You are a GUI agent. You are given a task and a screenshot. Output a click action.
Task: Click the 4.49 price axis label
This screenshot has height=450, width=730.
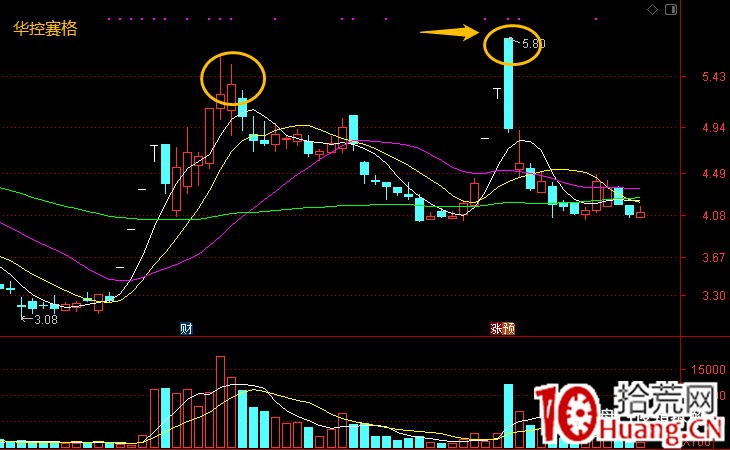(714, 174)
